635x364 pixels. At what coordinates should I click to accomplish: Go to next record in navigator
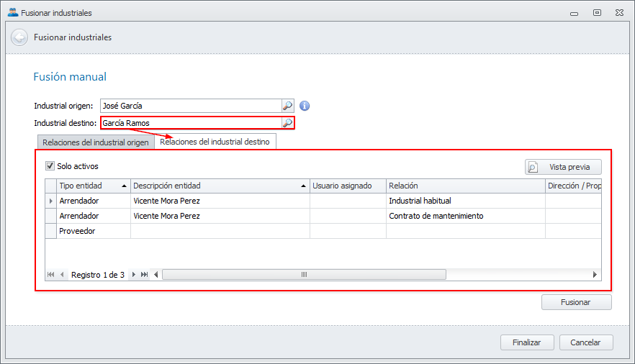point(134,275)
